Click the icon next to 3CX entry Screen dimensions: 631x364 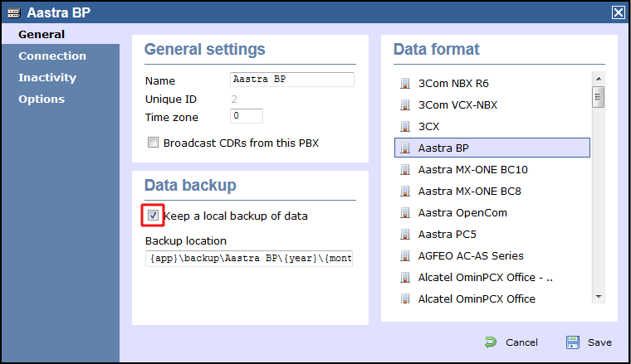pos(405,127)
